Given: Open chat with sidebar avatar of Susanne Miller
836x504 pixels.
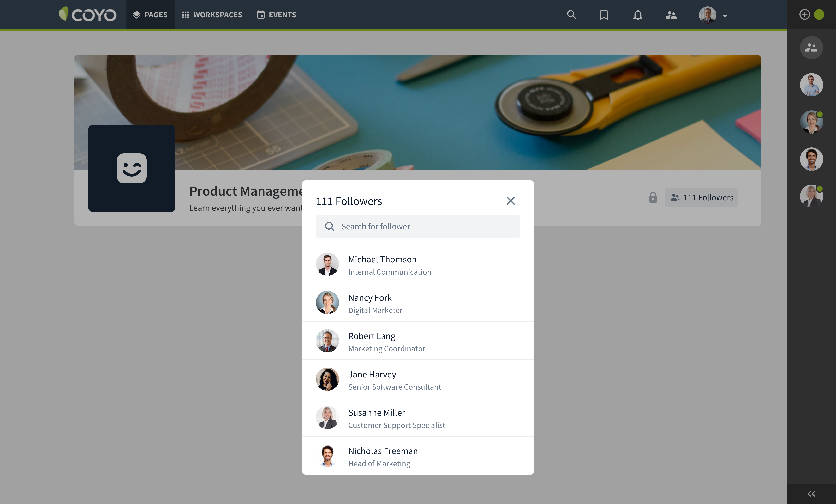Looking at the screenshot, I should pos(811,196).
